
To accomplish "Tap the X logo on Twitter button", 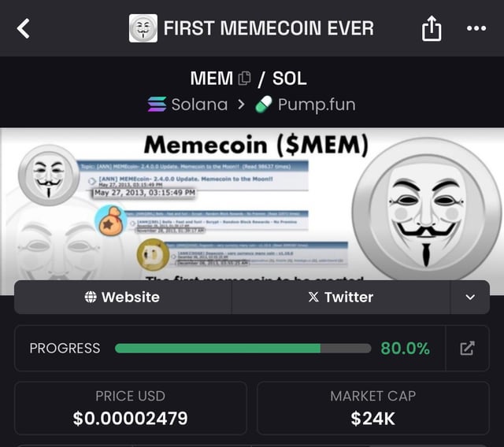I will click(x=313, y=297).
